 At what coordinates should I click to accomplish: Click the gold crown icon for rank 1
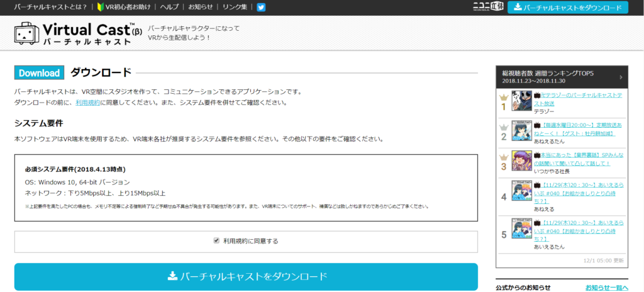point(504,97)
